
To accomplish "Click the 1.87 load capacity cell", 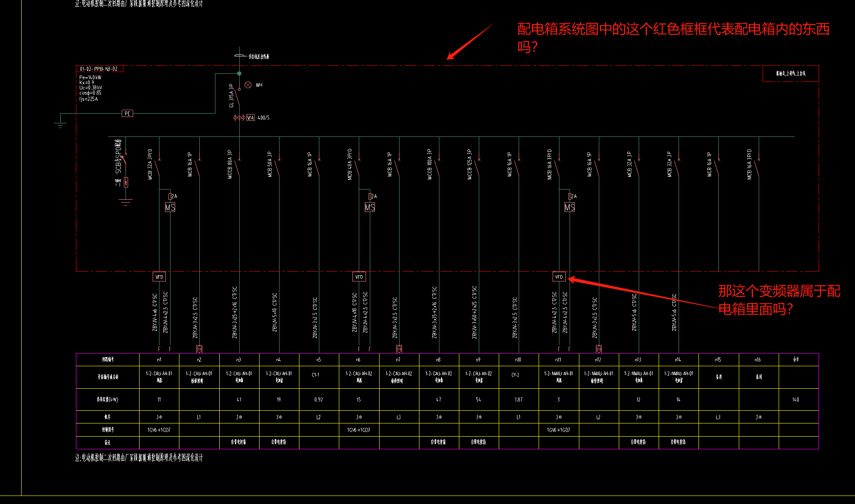I will (519, 399).
